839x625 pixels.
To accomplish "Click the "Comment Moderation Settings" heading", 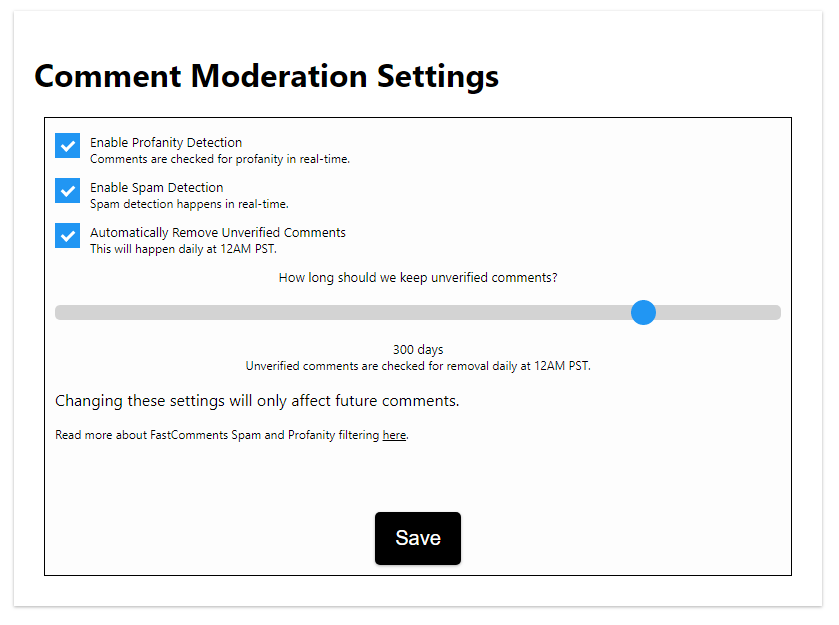I will tap(267, 76).
